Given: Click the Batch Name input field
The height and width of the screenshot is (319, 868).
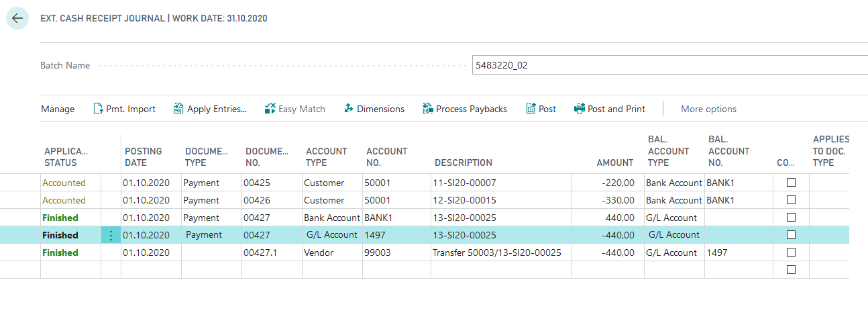Looking at the screenshot, I should tap(669, 65).
